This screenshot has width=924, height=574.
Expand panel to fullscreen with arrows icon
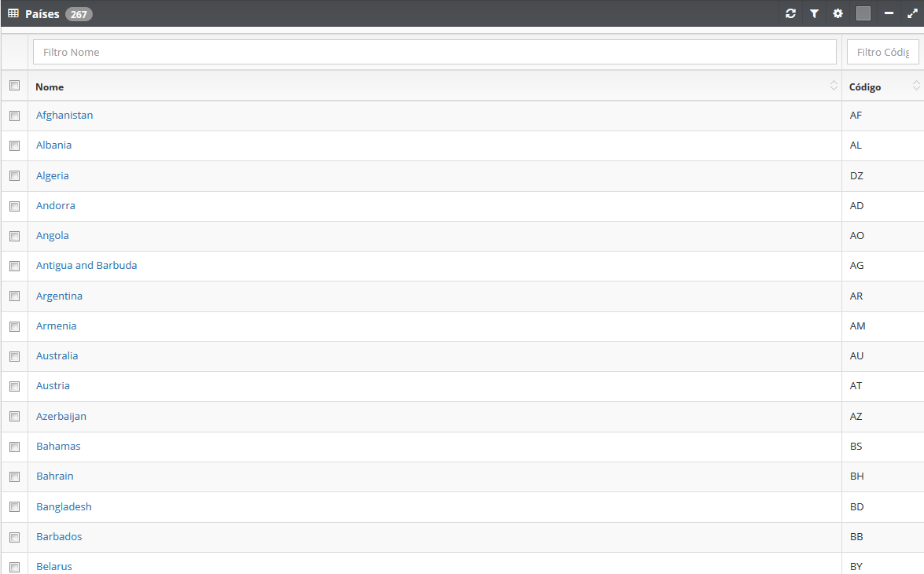[912, 13]
